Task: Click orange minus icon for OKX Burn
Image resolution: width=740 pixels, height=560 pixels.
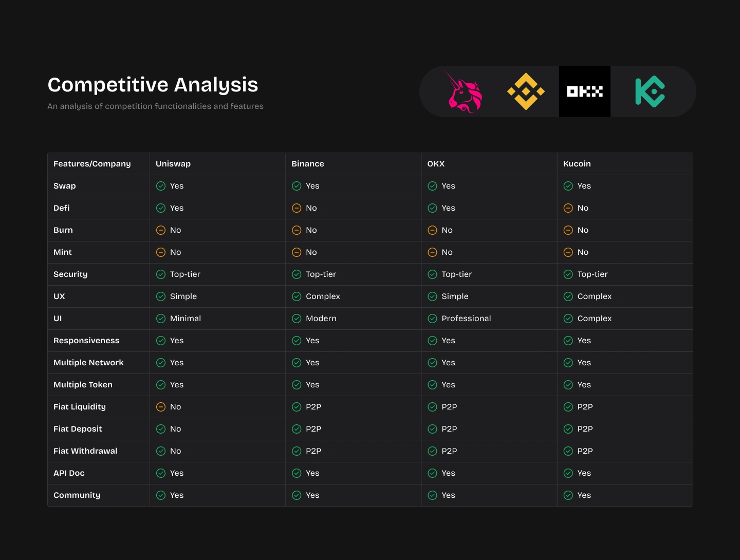Action: (x=433, y=230)
